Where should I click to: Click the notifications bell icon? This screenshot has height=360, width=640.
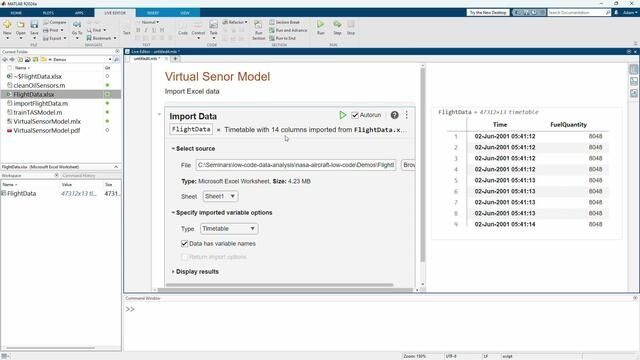[x=616, y=13]
